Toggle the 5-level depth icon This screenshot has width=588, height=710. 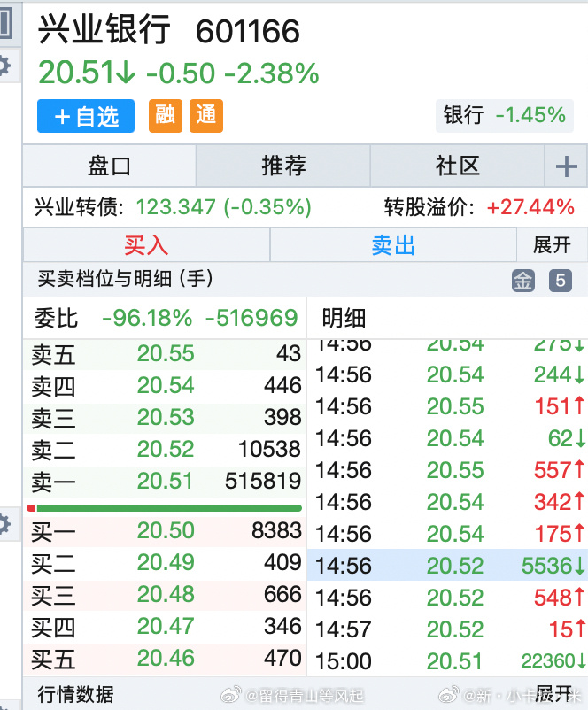[561, 281]
